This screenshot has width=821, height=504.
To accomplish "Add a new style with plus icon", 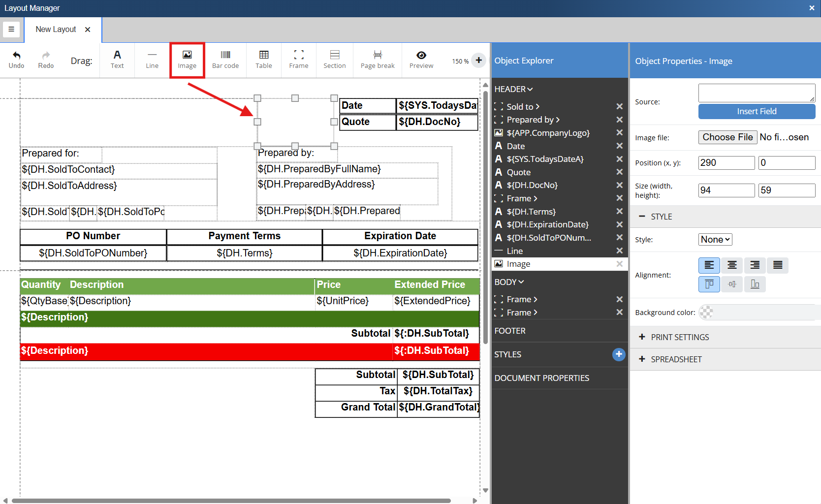I will click(x=619, y=354).
